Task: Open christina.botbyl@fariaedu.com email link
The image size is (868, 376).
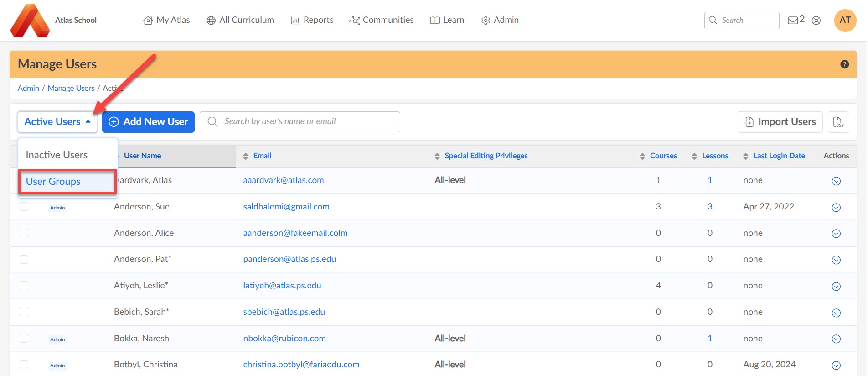Action: [x=301, y=365]
